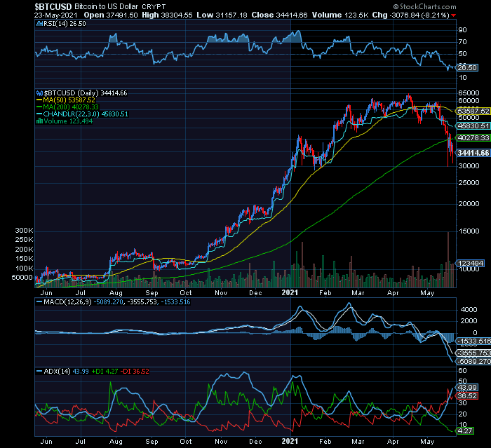This screenshot has height=448, width=491.
Task: Click the 43.99 ADX axis tag
Action: tap(467, 388)
